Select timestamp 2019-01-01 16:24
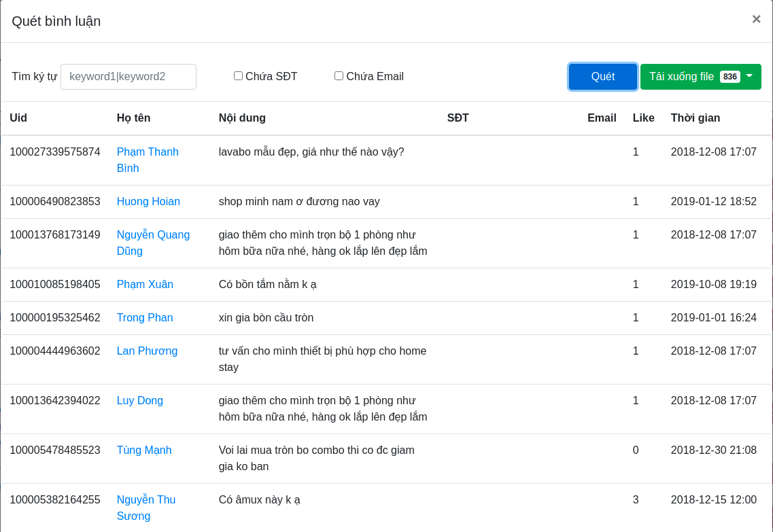Image resolution: width=773 pixels, height=532 pixels. pyautogui.click(x=713, y=318)
